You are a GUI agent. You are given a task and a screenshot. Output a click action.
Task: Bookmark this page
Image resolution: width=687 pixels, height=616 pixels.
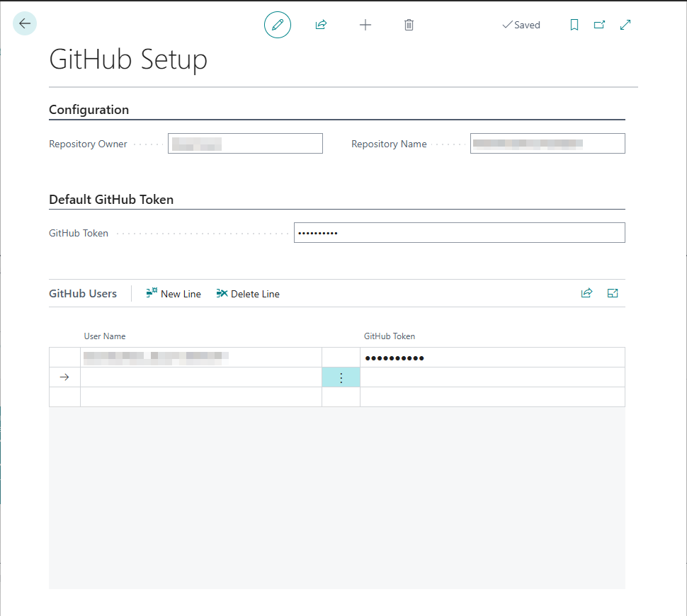click(574, 25)
